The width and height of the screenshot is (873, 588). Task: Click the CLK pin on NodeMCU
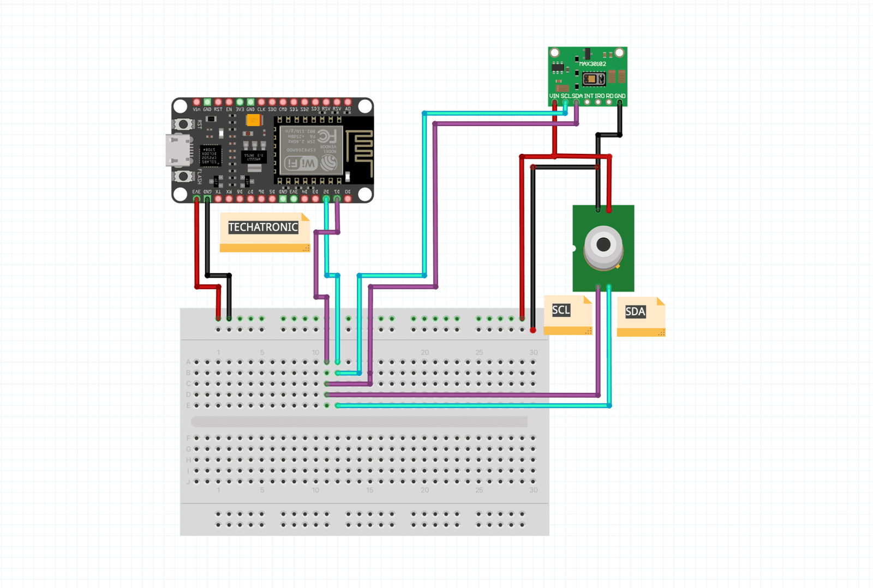261,102
